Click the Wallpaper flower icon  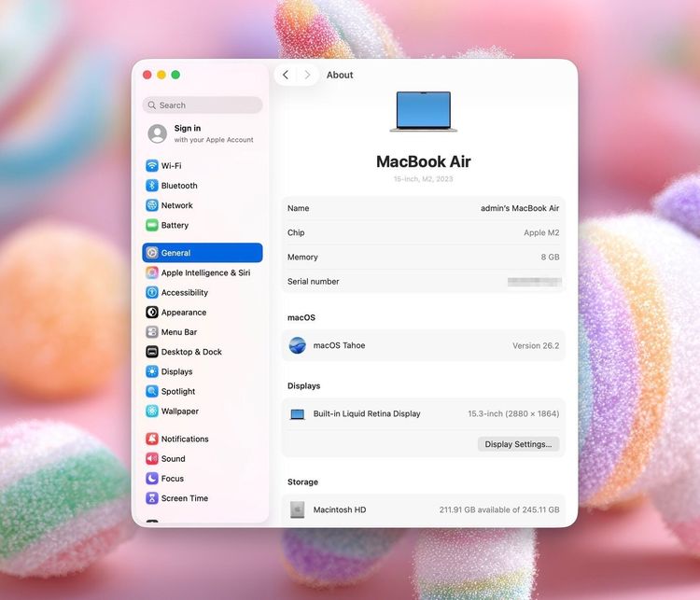click(152, 412)
